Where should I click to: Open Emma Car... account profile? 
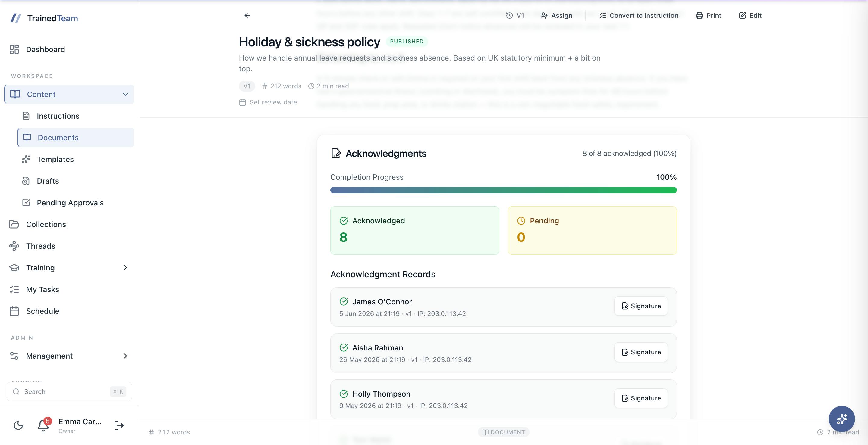tap(80, 425)
